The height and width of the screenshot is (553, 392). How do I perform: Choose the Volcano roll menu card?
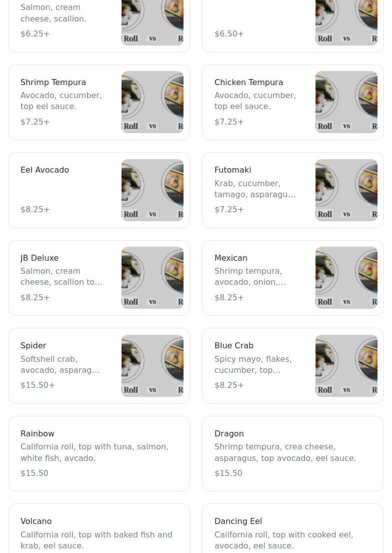(x=99, y=530)
